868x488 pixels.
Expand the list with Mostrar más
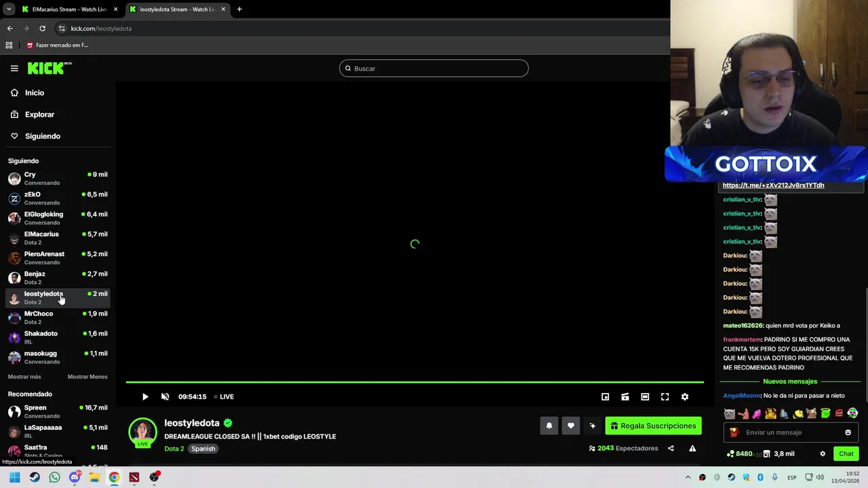pyautogui.click(x=24, y=377)
